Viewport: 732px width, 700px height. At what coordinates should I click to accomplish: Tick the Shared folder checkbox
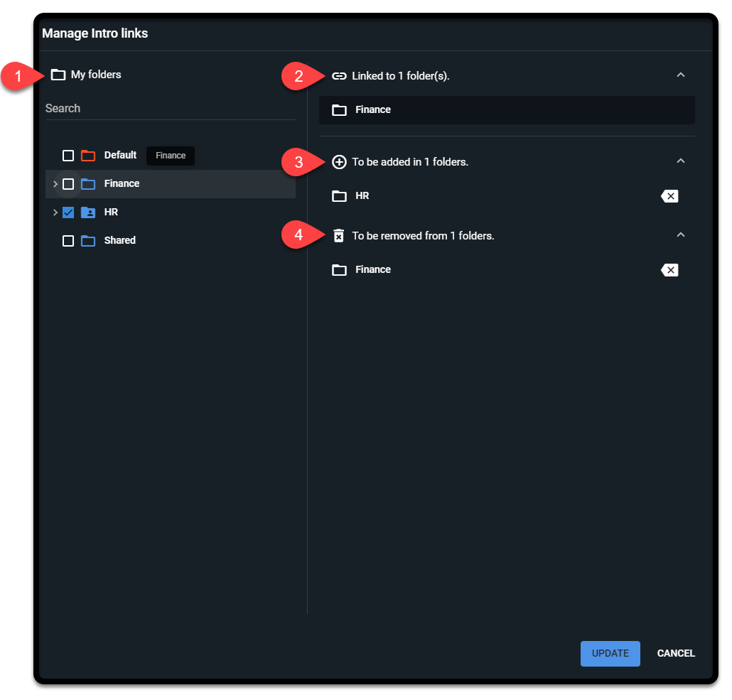(68, 241)
